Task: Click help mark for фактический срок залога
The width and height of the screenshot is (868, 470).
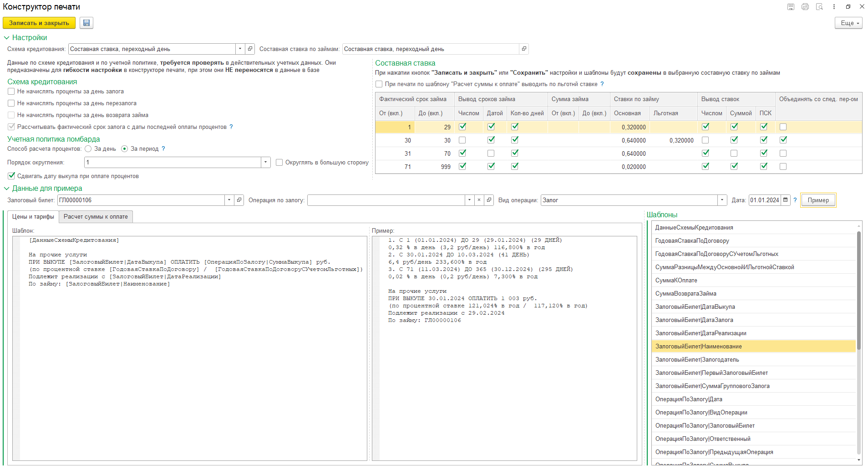Action: pyautogui.click(x=231, y=127)
